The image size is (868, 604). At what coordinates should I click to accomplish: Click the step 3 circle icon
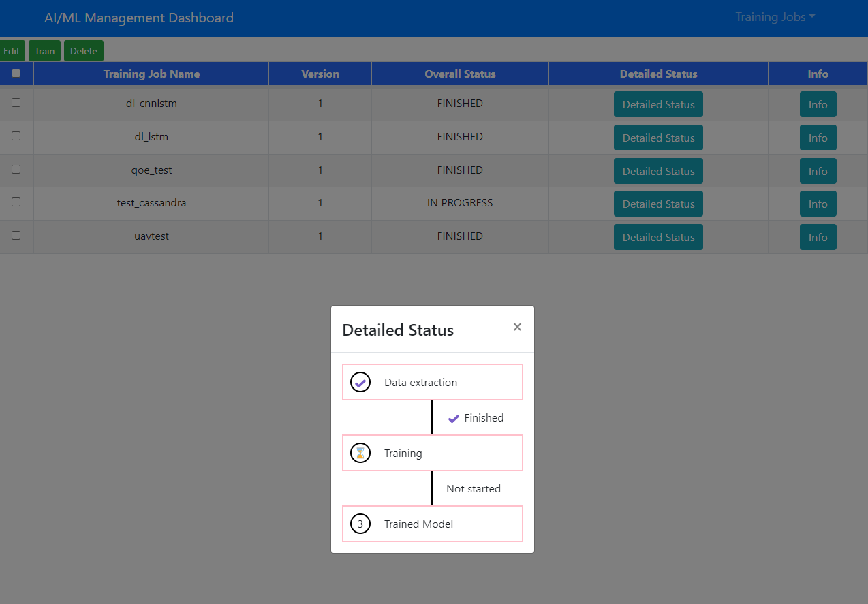tap(360, 524)
